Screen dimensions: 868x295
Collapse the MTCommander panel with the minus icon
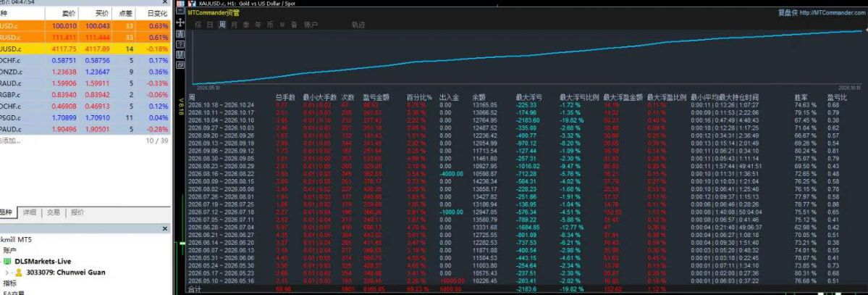(180, 12)
